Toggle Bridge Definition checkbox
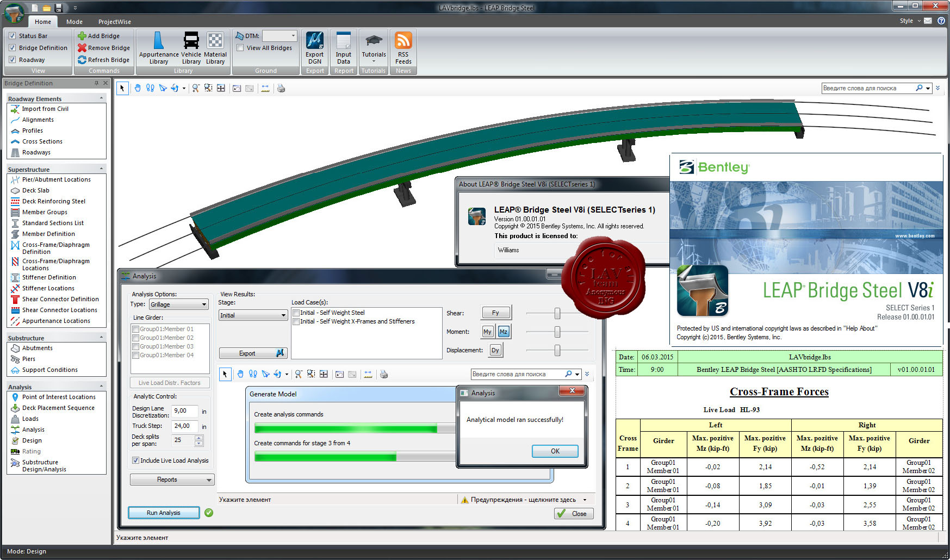 click(x=12, y=48)
